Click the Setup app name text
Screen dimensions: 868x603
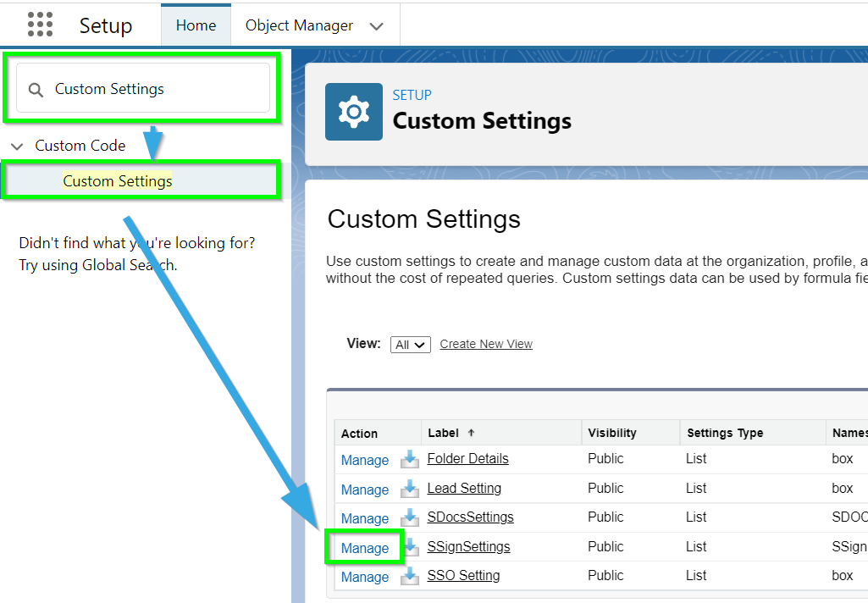tap(106, 25)
